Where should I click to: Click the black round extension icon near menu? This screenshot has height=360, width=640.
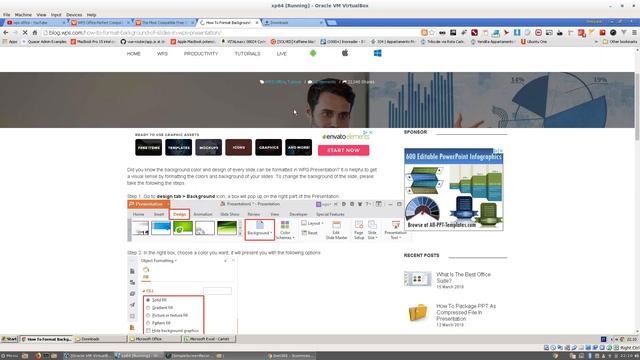click(x=613, y=33)
